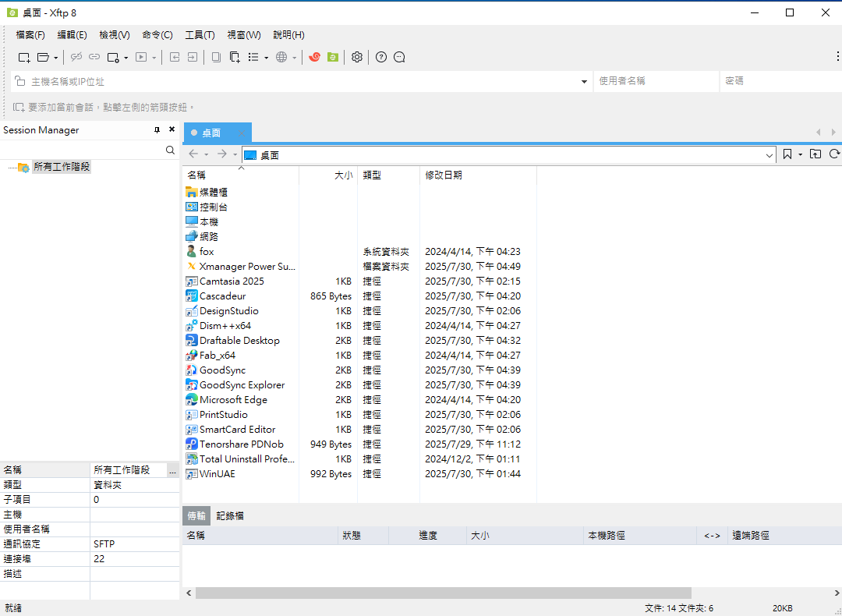
Task: Open the Options gear icon
Action: point(357,57)
